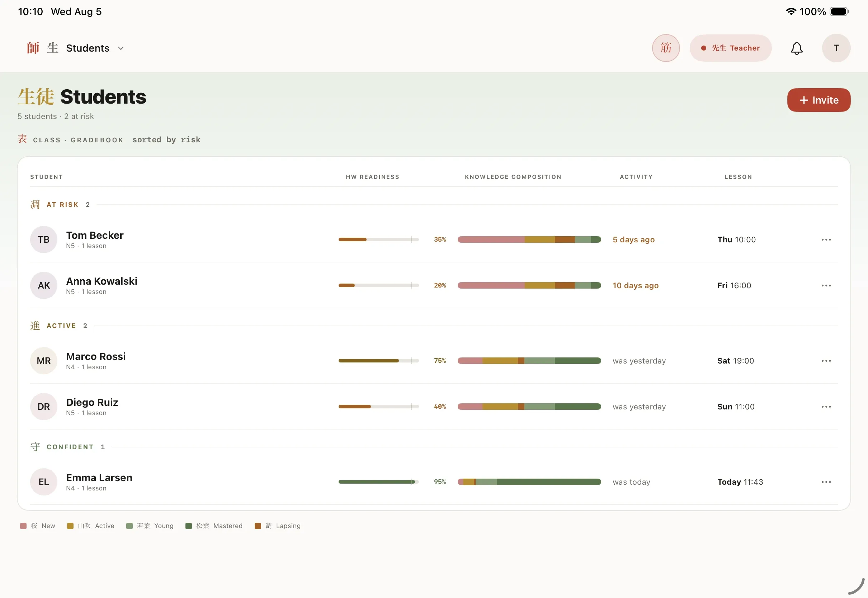The width and height of the screenshot is (868, 598).
Task: Sort by HW Readiness column header
Action: (x=372, y=177)
